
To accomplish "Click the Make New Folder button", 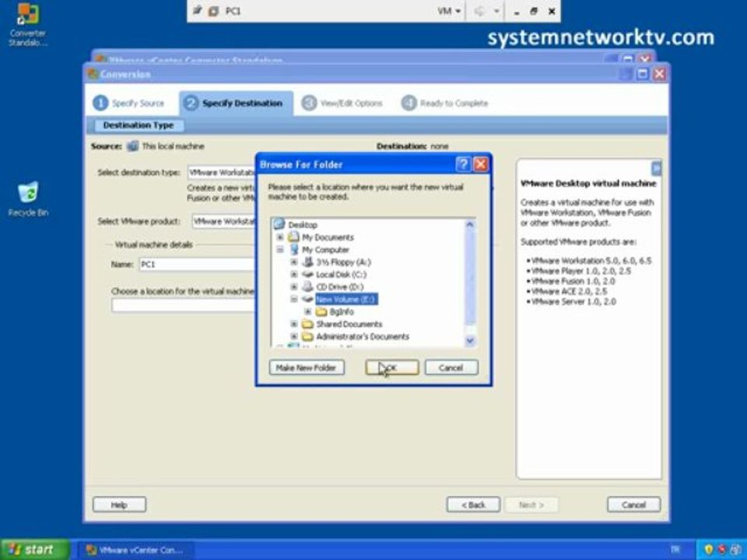I will click(x=307, y=368).
